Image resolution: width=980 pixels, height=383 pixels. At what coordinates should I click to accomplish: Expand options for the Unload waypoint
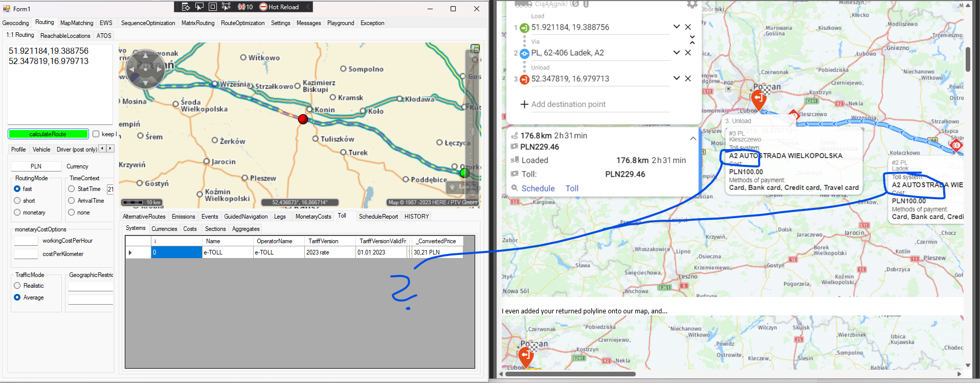(676, 78)
